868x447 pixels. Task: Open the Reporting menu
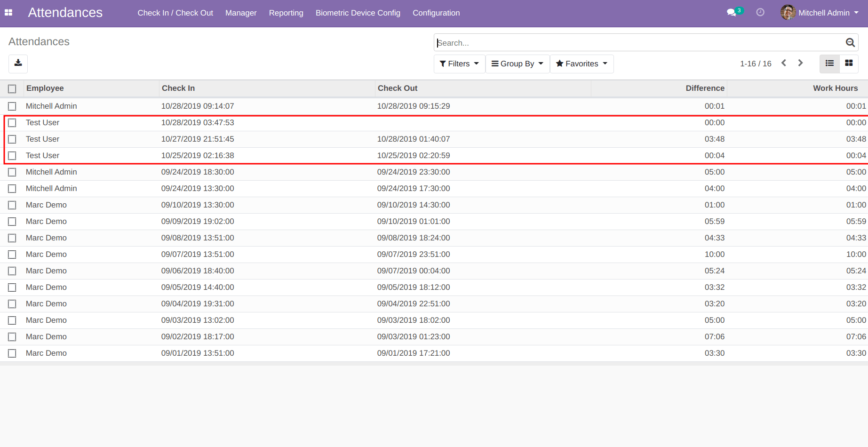[x=286, y=13]
